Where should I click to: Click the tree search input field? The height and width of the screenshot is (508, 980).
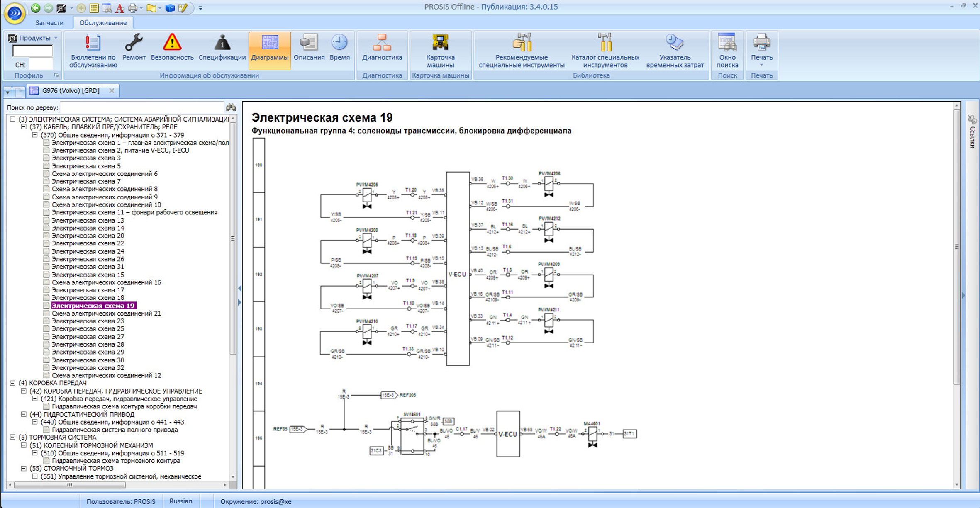click(141, 107)
